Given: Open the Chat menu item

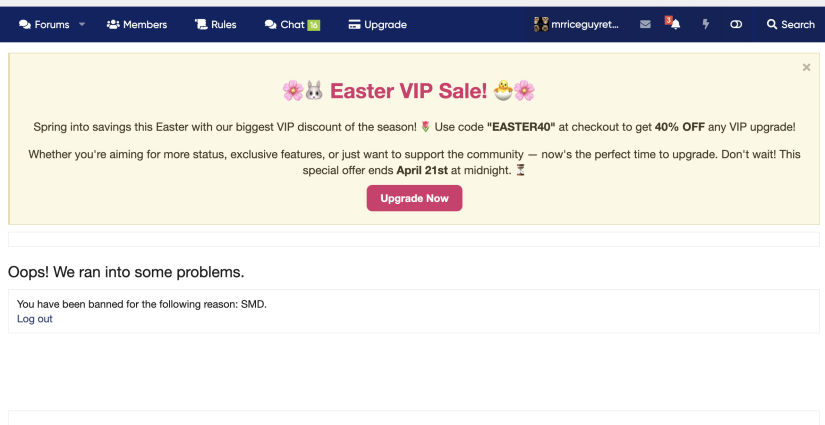Looking at the screenshot, I should click(x=292, y=24).
